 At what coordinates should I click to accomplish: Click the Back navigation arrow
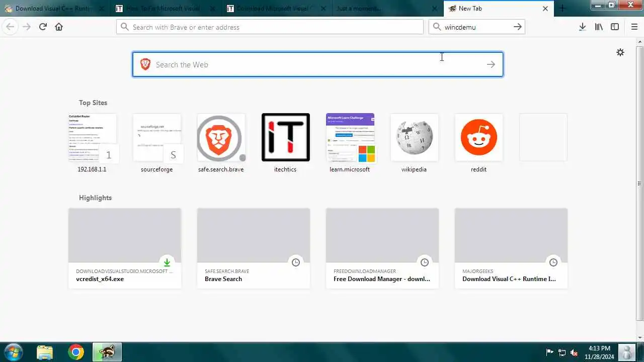10,27
